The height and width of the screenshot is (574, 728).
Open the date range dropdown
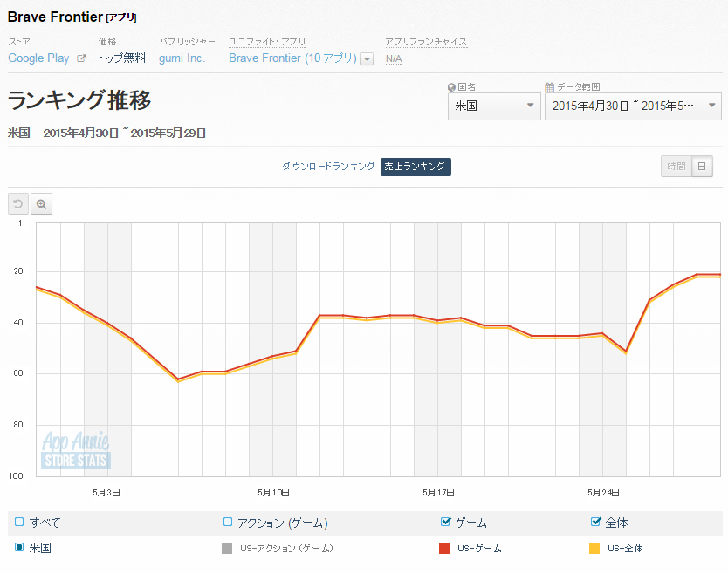coord(633,106)
